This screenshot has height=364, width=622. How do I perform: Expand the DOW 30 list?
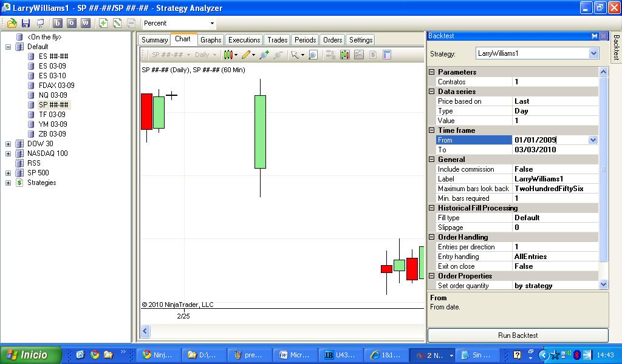pyautogui.click(x=8, y=144)
